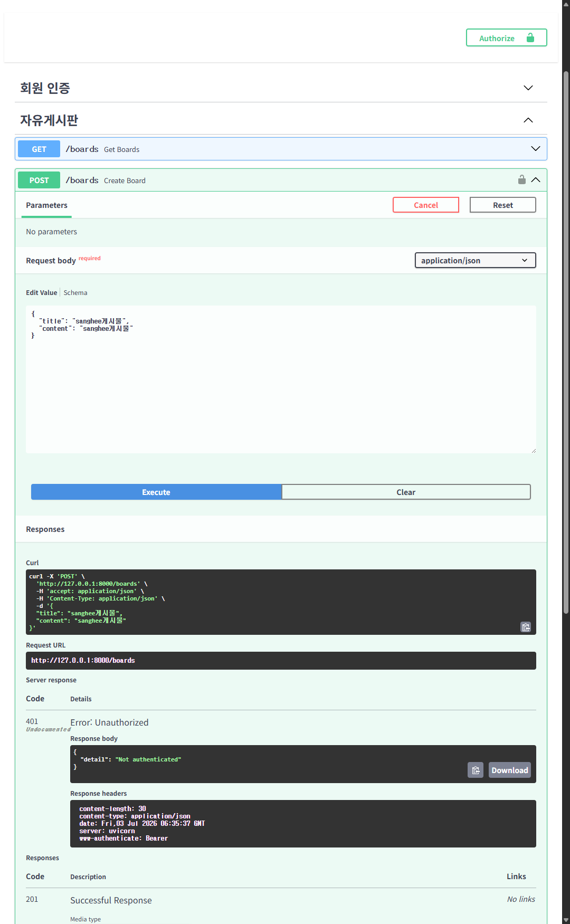Switch to the Schema tab
This screenshot has height=924, width=570.
(x=75, y=292)
